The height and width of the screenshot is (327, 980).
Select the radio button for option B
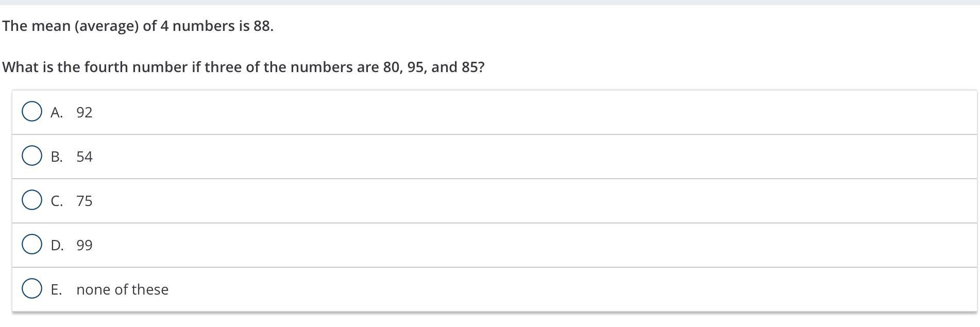32,156
